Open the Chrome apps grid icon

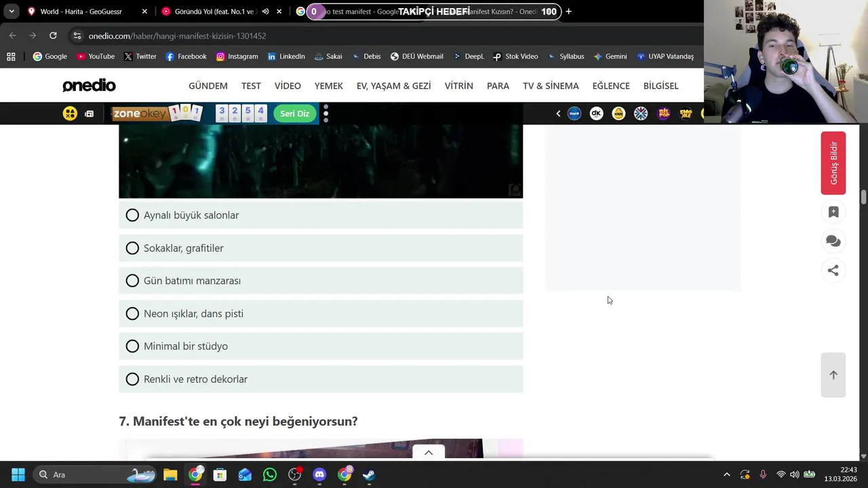tap(11, 56)
